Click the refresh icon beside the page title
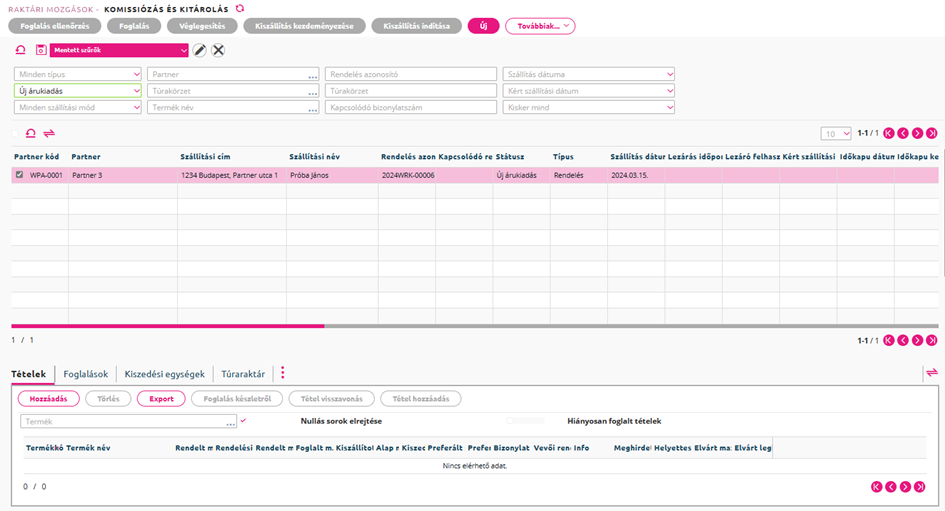This screenshot has width=945, height=511. pos(240,8)
